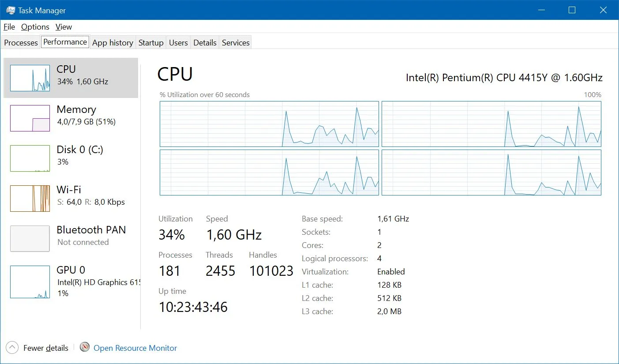The width and height of the screenshot is (619, 364).
Task: Click the Open Resource Monitor link
Action: 135,348
